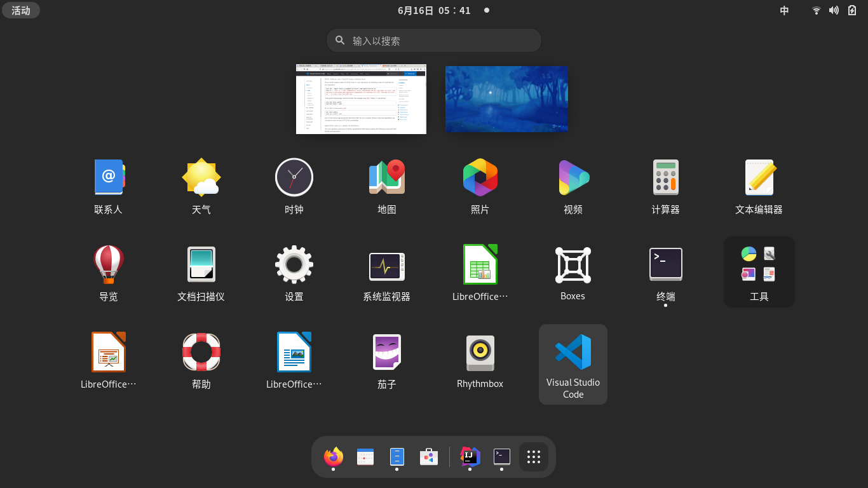Open the system status menu
868x488 pixels.
point(831,10)
